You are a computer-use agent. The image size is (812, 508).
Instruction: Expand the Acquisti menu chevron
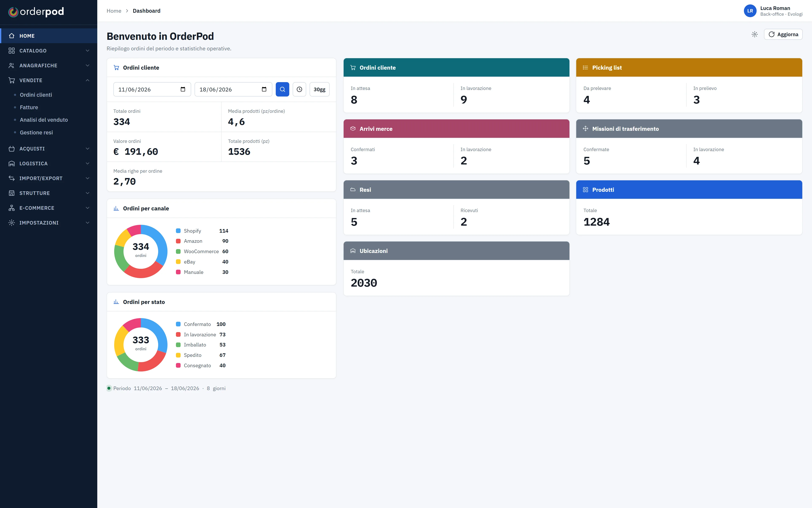click(x=88, y=149)
